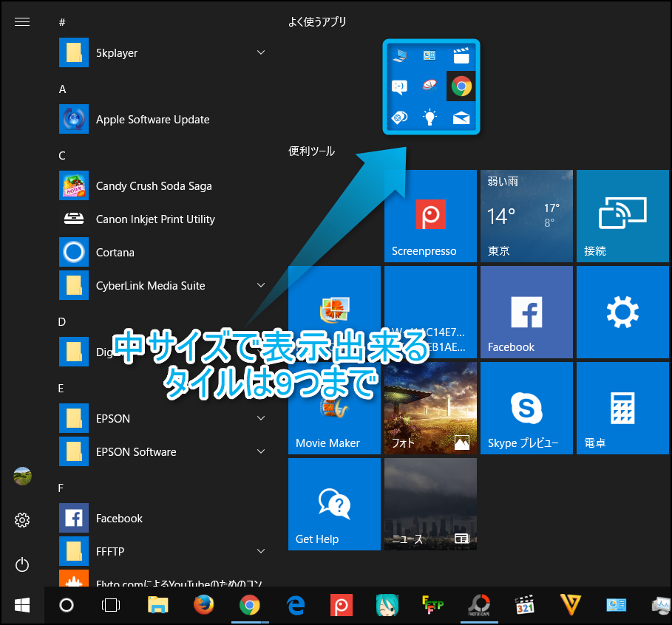The height and width of the screenshot is (625, 672).
Task: Open Microsoft Edge from the taskbar
Action: (296, 605)
